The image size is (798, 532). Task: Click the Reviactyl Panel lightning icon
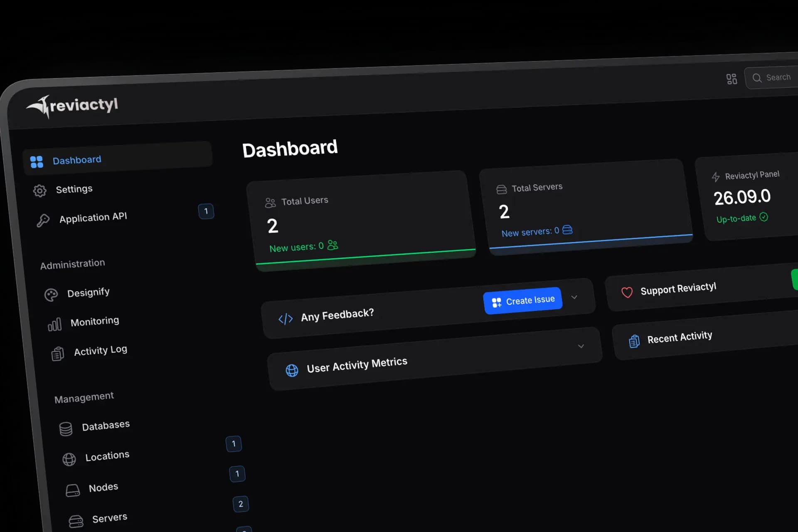[716, 177]
